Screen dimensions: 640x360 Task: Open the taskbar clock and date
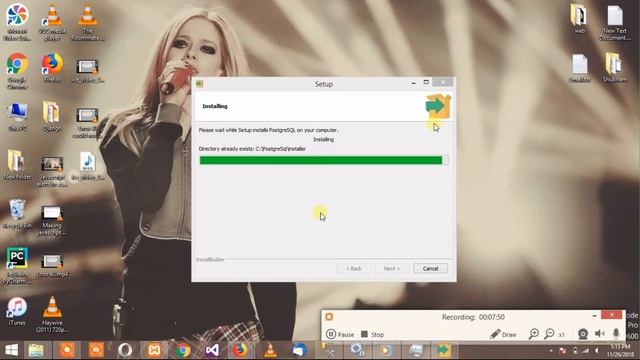pyautogui.click(x=620, y=351)
